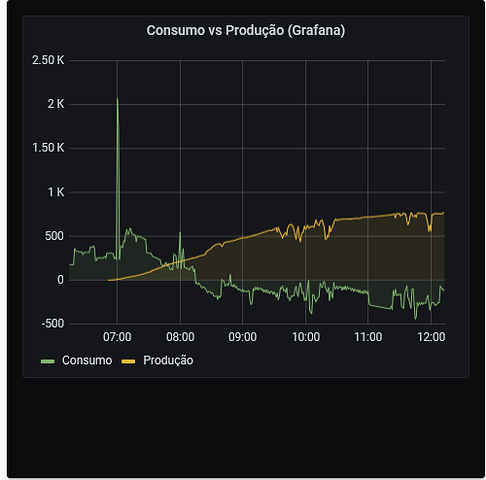486x480 pixels.
Task: Click the -500 y-axis label
Action: tap(53, 324)
